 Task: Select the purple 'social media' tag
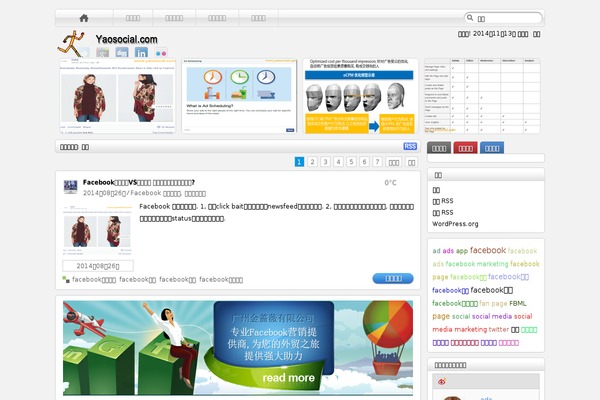tap(492, 317)
